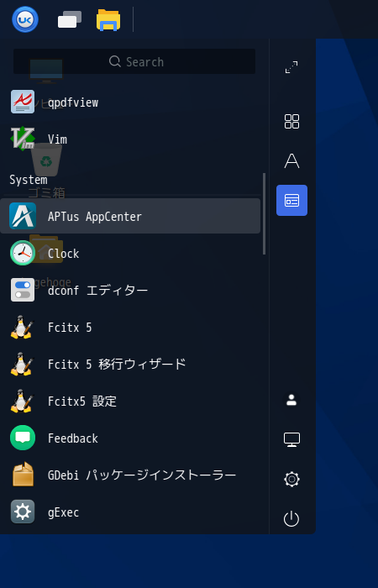Screen dimensions: 378x588
Task: Select the function category view button
Action: [291, 200]
